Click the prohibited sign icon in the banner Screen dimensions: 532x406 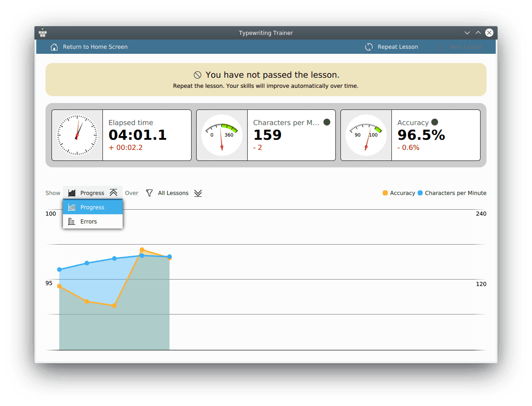tap(198, 74)
